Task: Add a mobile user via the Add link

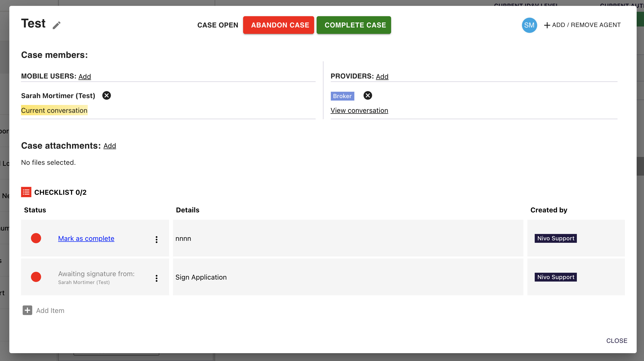Action: click(85, 77)
